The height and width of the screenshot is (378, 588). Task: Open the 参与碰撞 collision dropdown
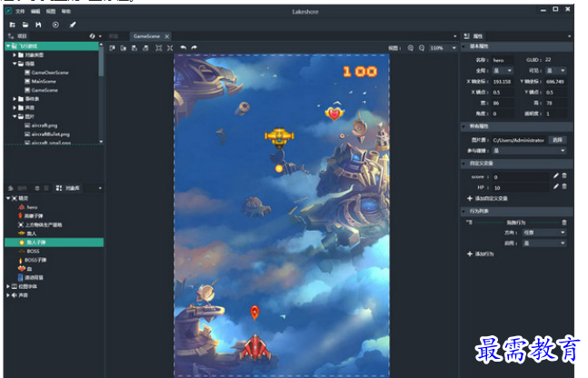529,150
